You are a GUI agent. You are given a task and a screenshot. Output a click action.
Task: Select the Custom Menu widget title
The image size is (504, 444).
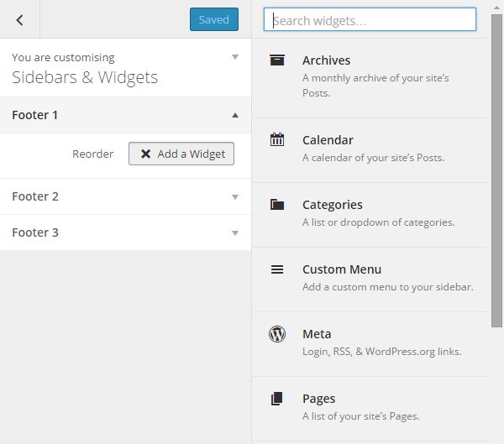click(342, 269)
